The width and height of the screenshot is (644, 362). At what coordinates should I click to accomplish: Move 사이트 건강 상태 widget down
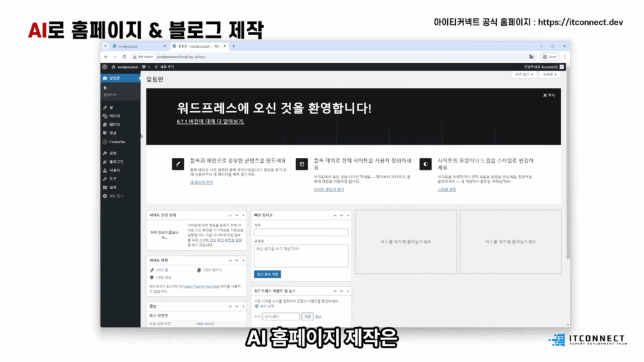coord(236,216)
